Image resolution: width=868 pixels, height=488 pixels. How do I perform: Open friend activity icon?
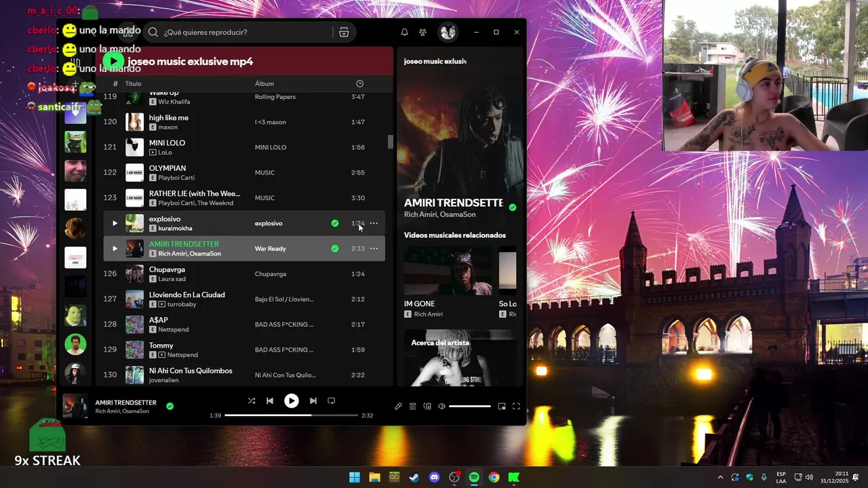coord(422,32)
